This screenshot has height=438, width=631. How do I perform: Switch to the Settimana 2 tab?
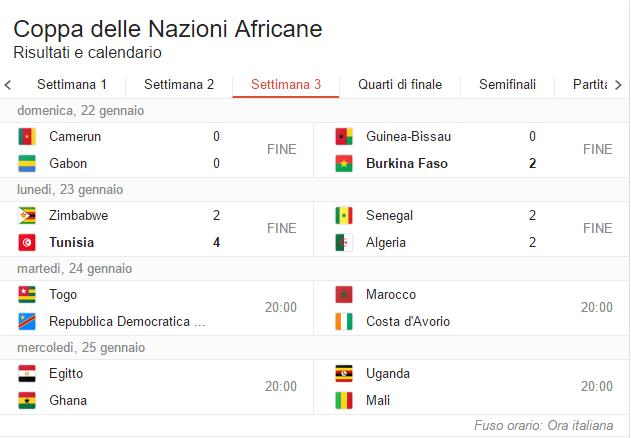point(179,85)
